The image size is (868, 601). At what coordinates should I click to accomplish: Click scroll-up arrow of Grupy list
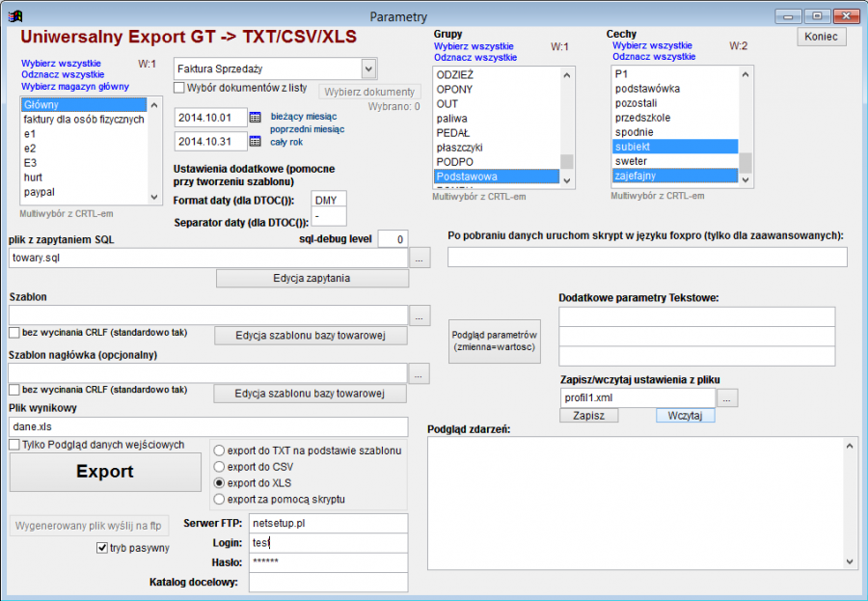[566, 75]
